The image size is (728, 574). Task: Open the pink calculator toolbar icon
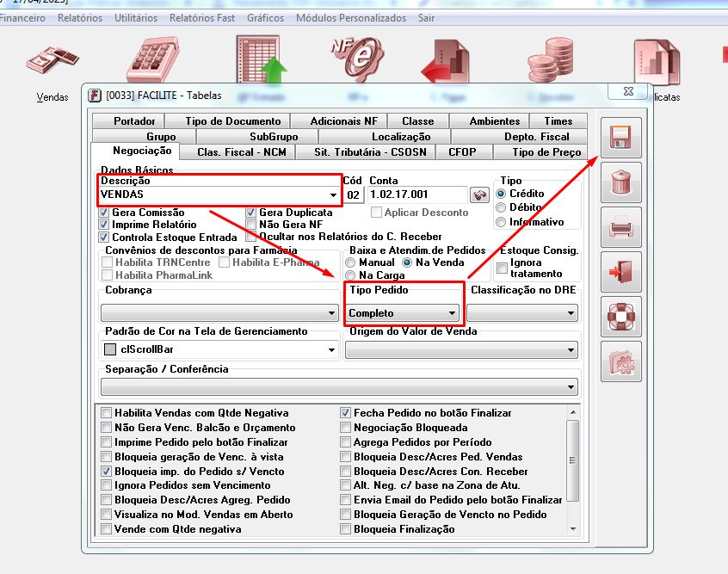tap(153, 60)
